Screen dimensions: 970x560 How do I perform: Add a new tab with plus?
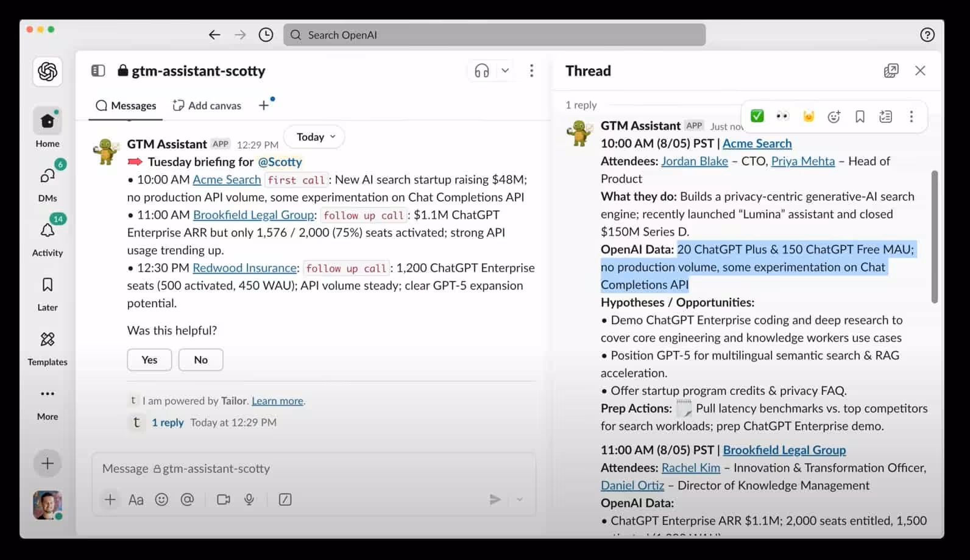pyautogui.click(x=264, y=105)
